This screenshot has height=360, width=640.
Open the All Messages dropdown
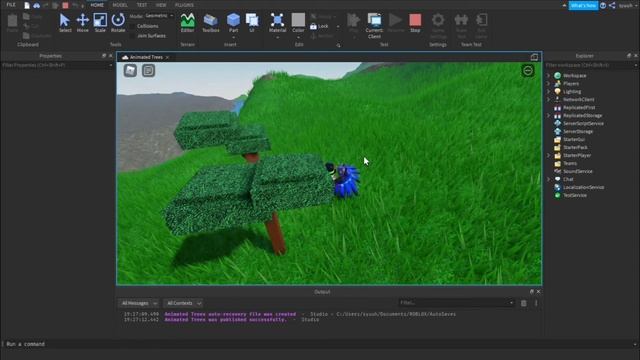(139, 303)
